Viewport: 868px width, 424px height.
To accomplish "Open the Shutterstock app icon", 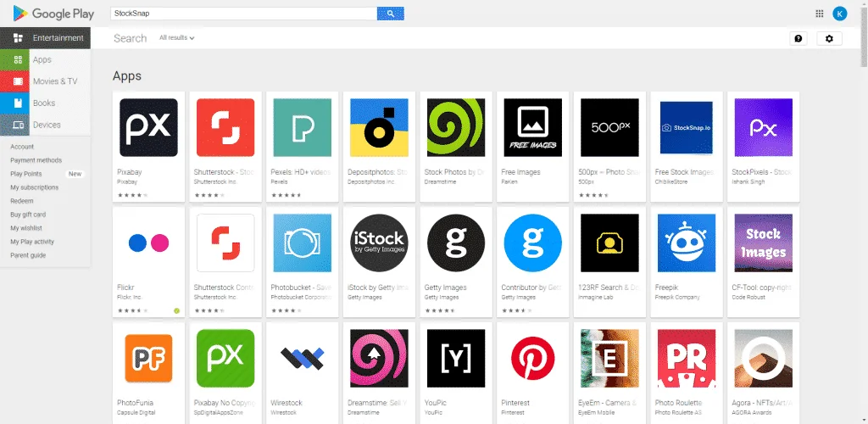I will pyautogui.click(x=225, y=127).
